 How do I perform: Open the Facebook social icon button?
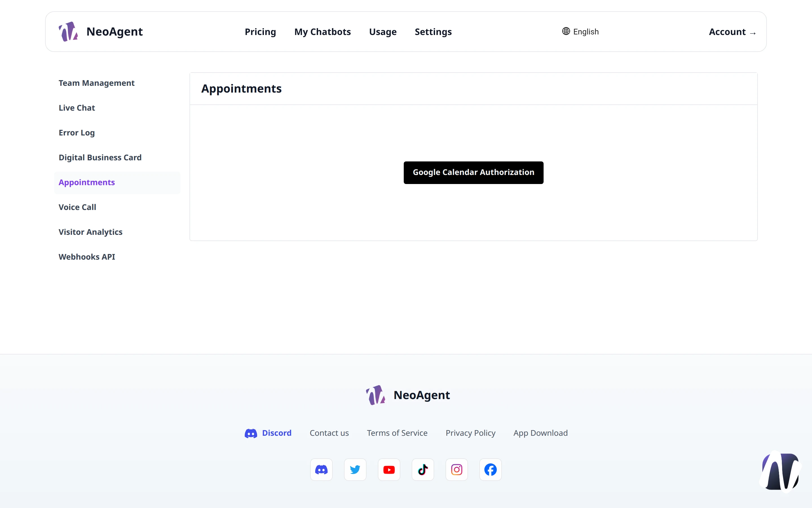tap(491, 469)
